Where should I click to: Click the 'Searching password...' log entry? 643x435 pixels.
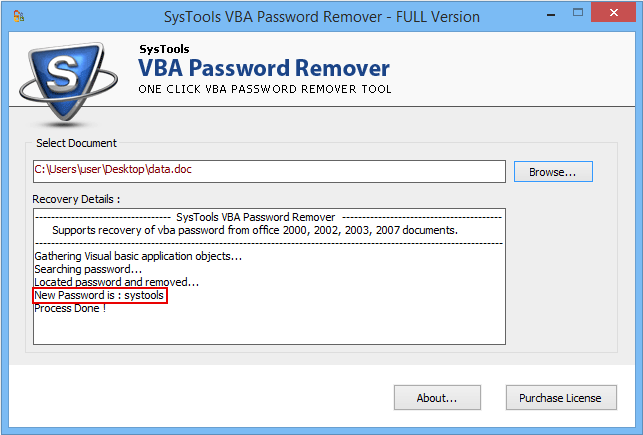tap(88, 270)
